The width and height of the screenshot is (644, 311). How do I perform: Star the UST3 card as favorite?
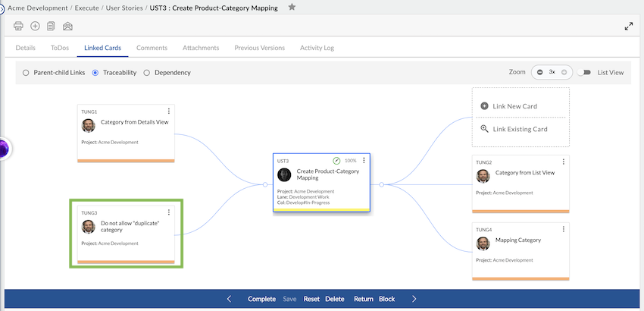click(x=292, y=8)
